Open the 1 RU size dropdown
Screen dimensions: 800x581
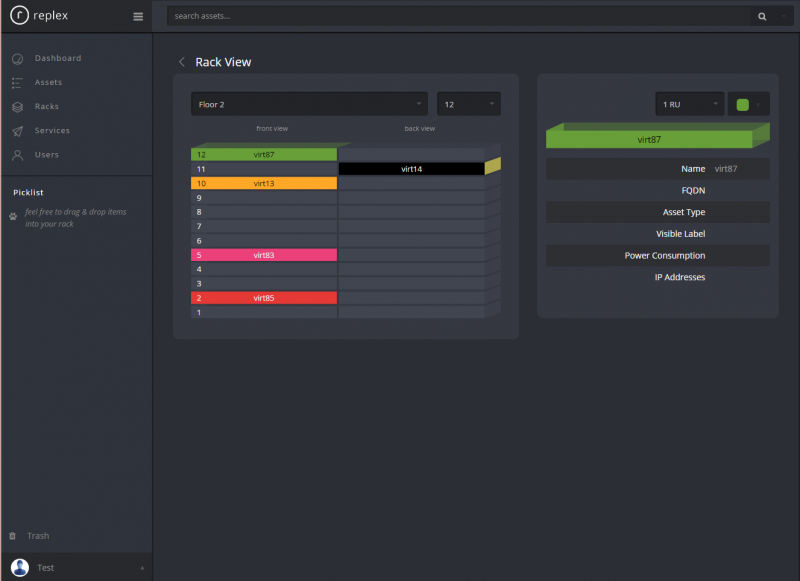pos(689,104)
